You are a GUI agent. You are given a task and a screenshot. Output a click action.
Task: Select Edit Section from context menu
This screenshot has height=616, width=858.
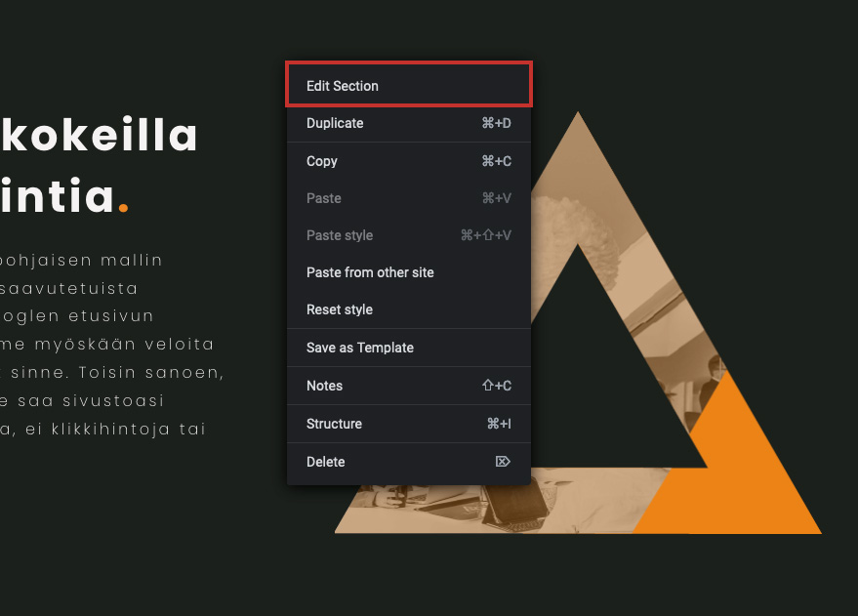point(409,85)
